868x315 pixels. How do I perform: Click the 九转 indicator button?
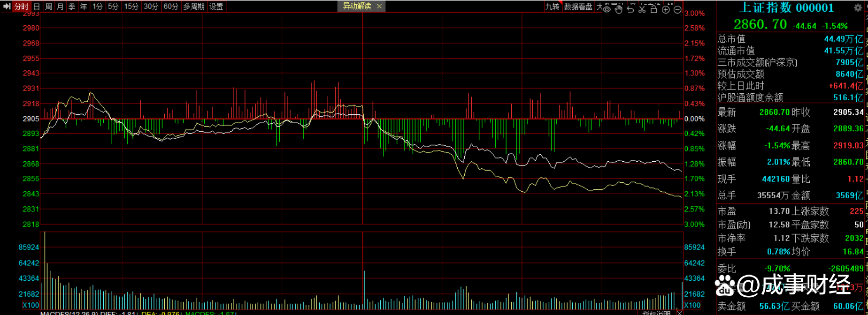point(553,7)
